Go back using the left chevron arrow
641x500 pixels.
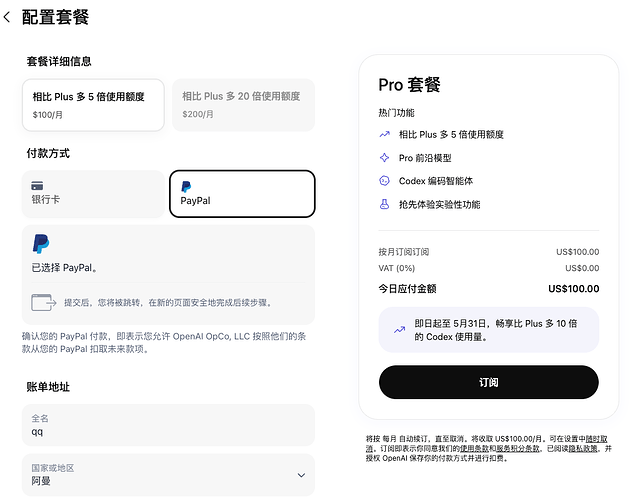pos(7,17)
